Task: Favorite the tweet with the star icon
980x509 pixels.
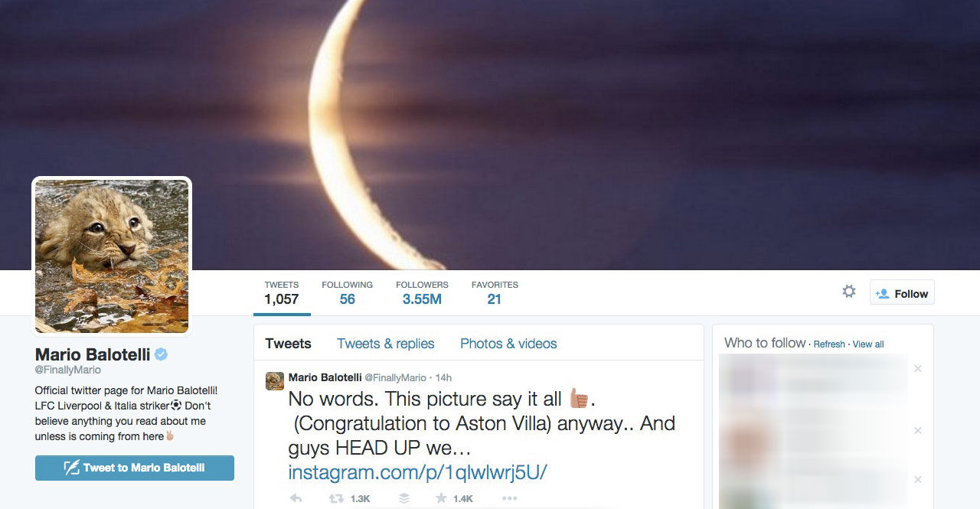Action: pyautogui.click(x=441, y=498)
